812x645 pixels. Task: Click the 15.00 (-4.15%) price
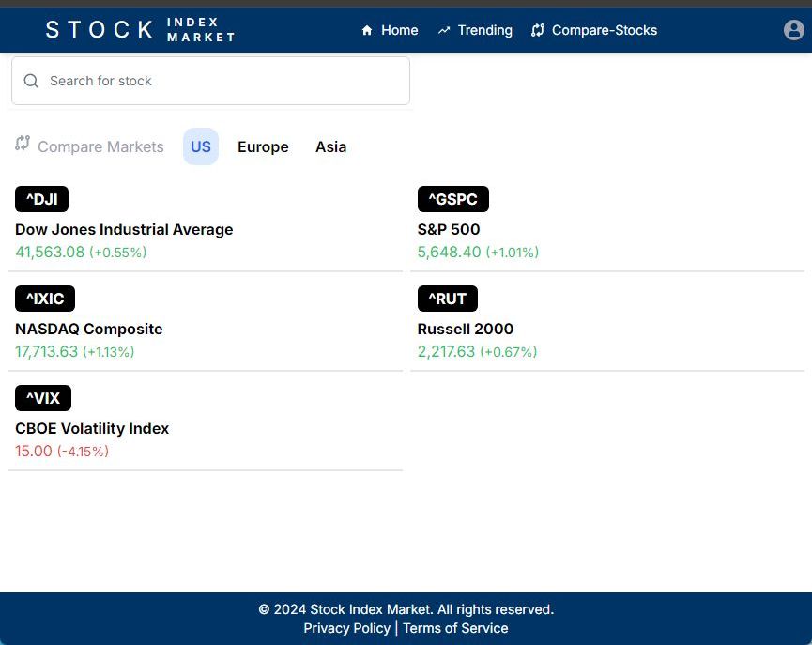click(x=62, y=451)
